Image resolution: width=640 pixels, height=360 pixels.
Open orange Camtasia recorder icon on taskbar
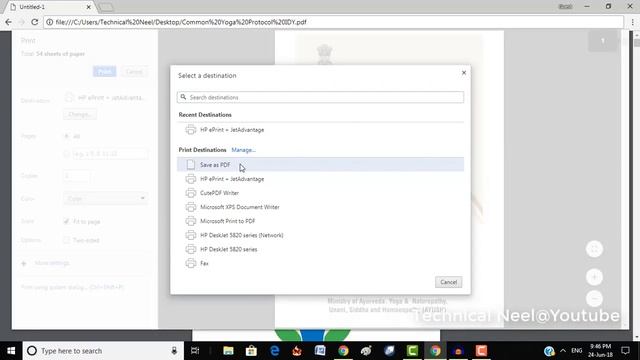point(481,351)
